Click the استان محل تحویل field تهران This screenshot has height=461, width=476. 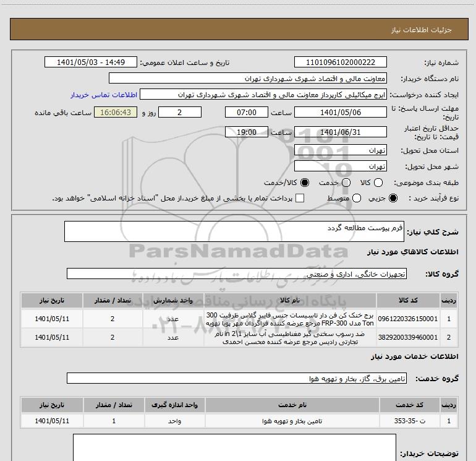340,150
